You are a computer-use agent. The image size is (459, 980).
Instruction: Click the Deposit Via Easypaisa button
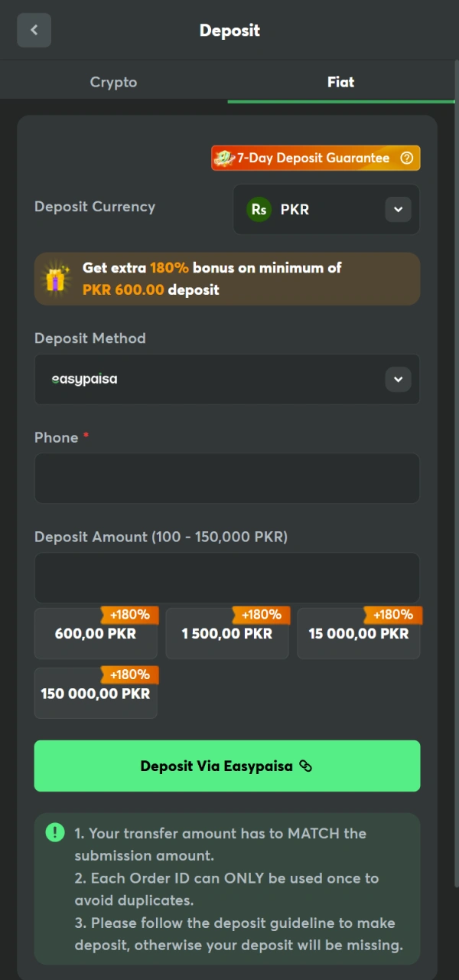tap(226, 766)
